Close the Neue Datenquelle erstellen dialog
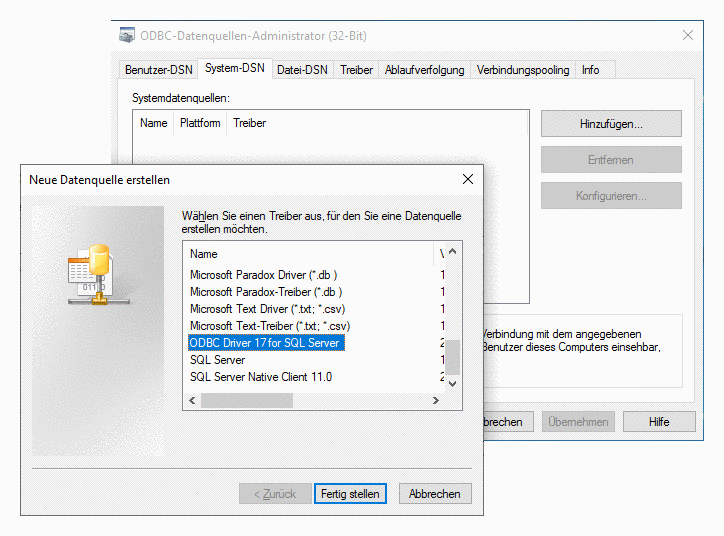Screen dimensions: 724x536 (468, 179)
